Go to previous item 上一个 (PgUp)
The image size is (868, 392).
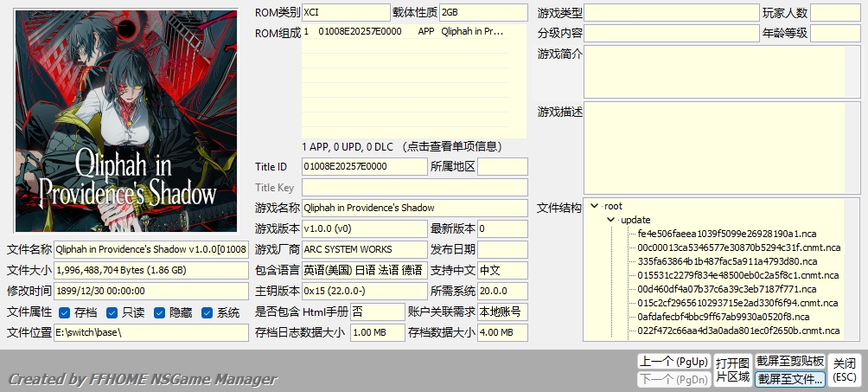coord(673,362)
